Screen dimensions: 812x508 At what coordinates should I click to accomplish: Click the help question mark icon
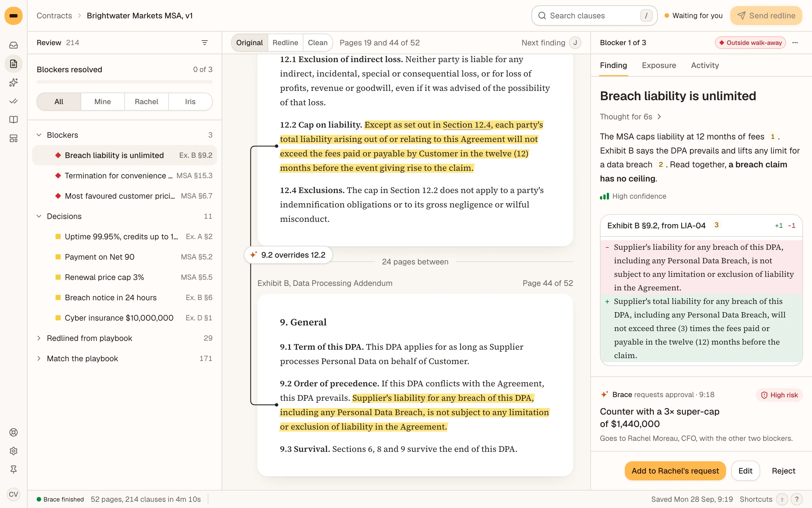tap(797, 499)
